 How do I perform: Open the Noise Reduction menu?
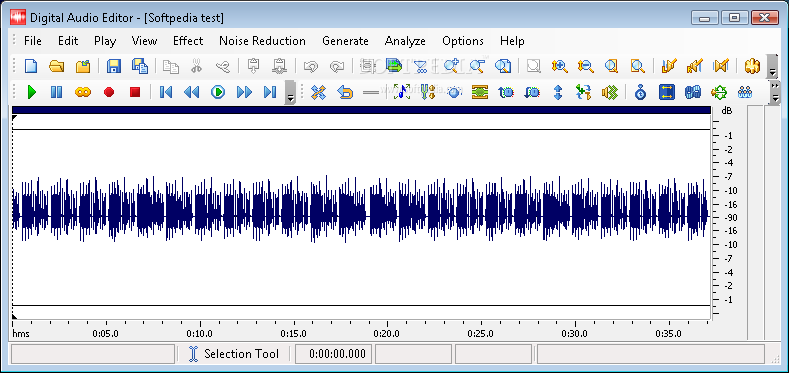tap(262, 41)
